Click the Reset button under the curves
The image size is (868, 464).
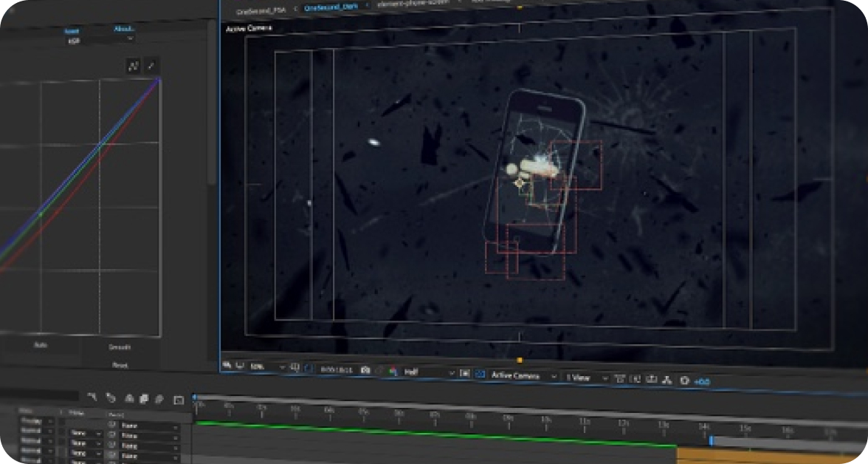pos(120,365)
